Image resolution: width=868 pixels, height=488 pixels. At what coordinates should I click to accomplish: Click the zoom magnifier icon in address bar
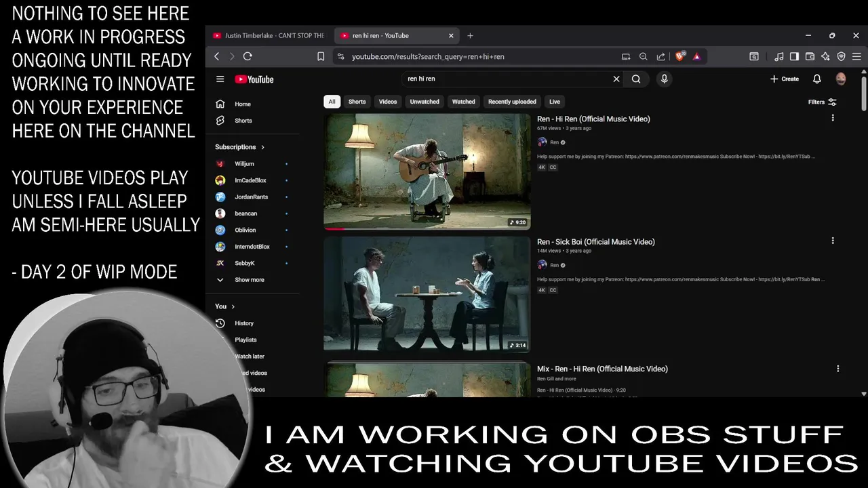[643, 57]
